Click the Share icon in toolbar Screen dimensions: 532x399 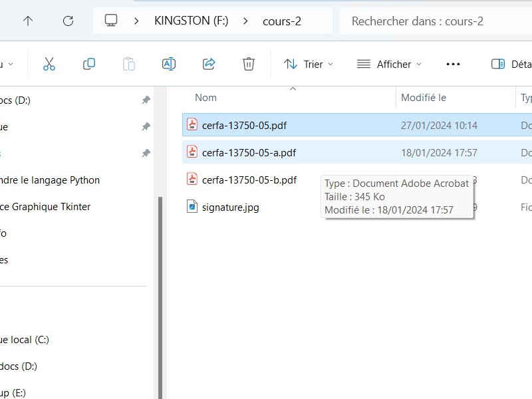click(209, 64)
